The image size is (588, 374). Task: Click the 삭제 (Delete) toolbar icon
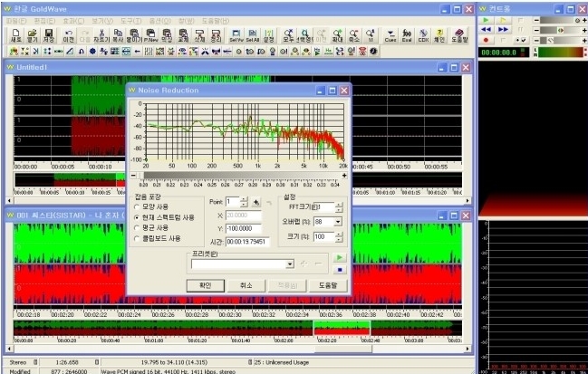point(199,35)
